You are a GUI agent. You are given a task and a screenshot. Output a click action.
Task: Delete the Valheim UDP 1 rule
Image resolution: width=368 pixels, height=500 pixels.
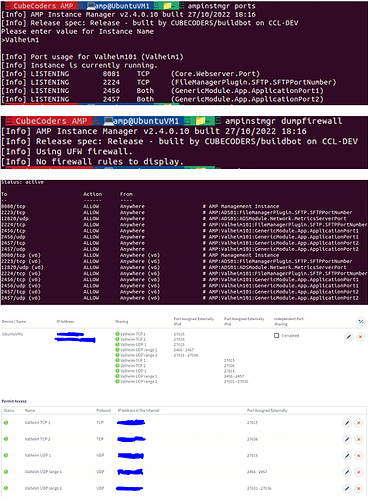point(359,456)
